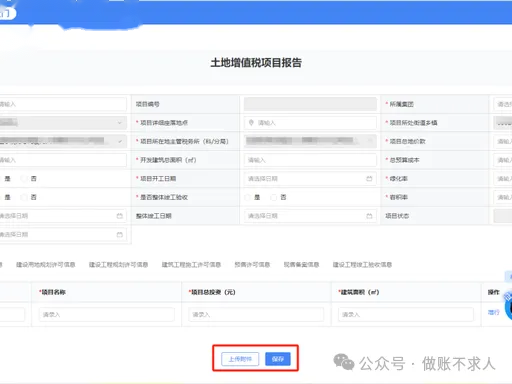This screenshot has width=512, height=384.
Task: Open calendar icon in 整体竣工日期 field
Action: pyautogui.click(x=369, y=216)
